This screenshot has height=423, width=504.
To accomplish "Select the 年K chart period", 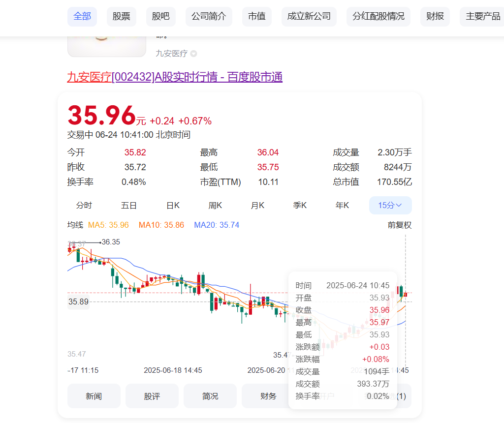I will tap(342, 205).
